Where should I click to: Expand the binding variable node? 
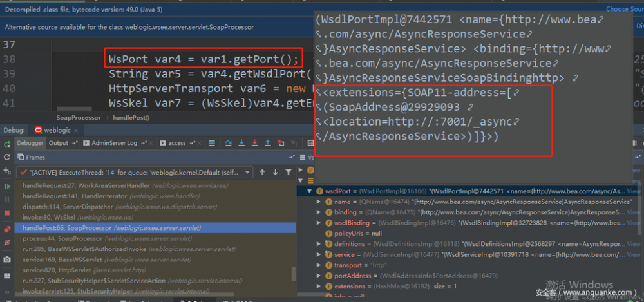click(319, 212)
